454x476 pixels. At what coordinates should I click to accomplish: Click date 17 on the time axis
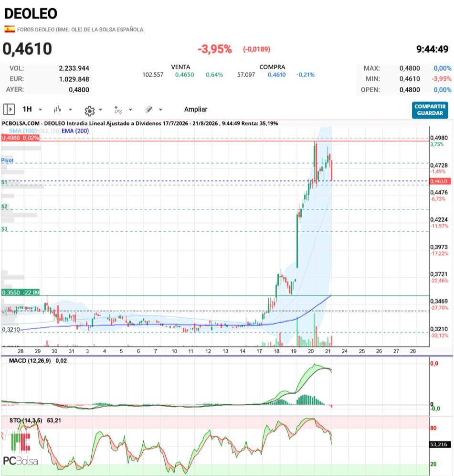(x=259, y=351)
